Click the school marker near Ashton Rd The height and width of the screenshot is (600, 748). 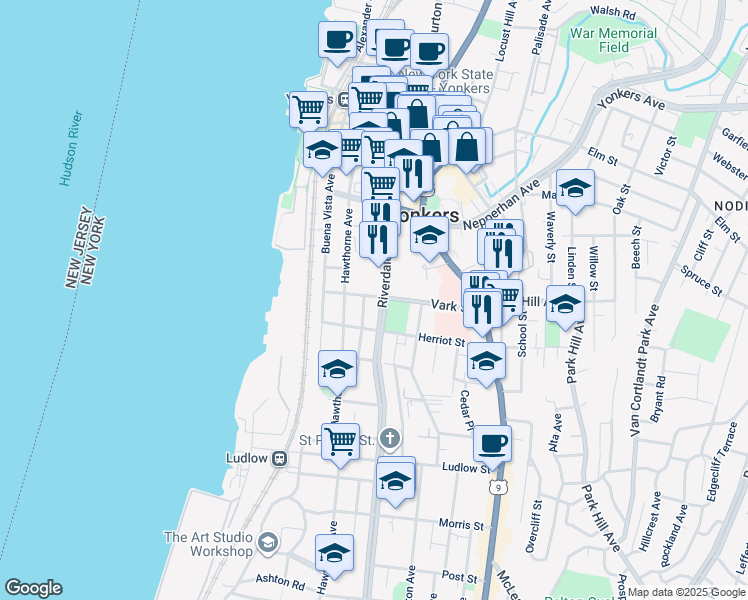click(x=335, y=553)
